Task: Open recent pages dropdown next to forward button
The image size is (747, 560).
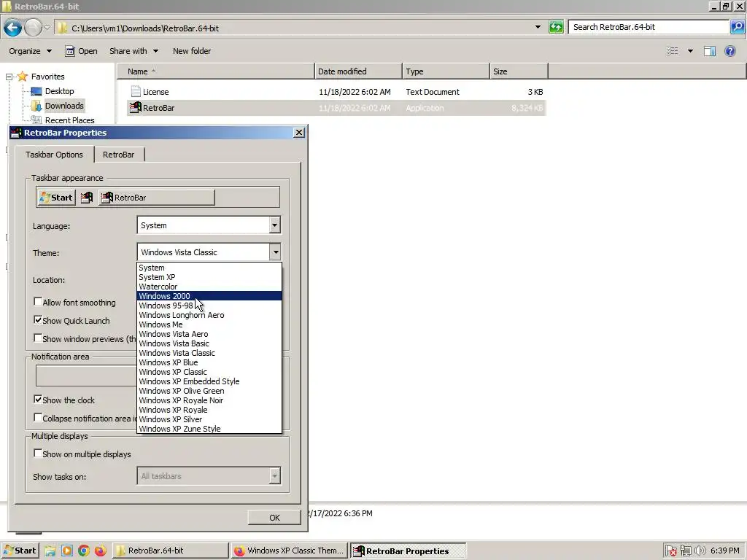Action: click(47, 28)
